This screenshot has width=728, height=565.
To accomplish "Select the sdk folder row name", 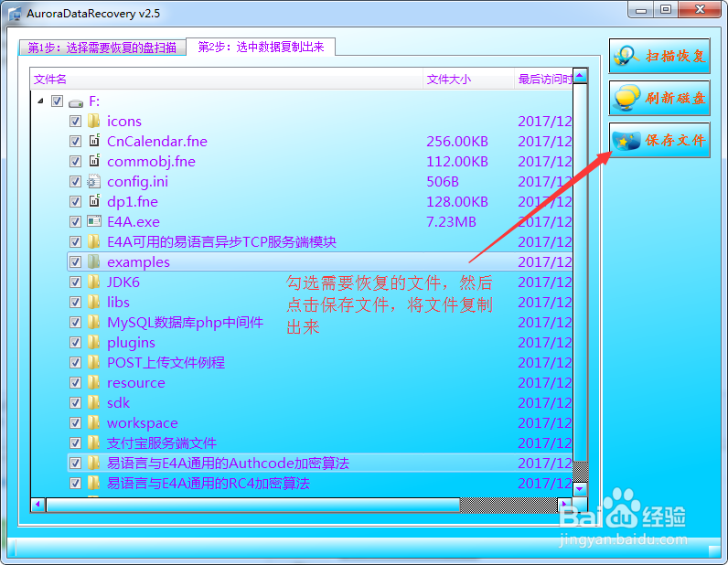I will (x=118, y=403).
